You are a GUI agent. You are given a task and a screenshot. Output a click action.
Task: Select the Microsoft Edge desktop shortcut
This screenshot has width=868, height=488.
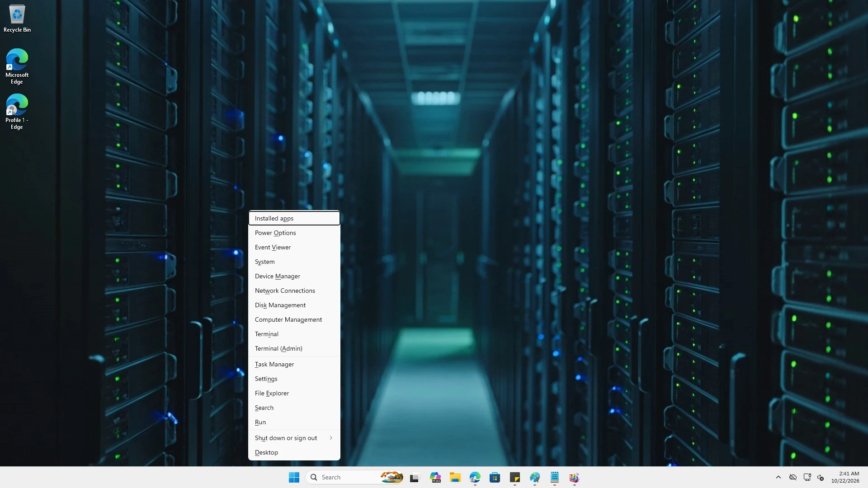[17, 66]
